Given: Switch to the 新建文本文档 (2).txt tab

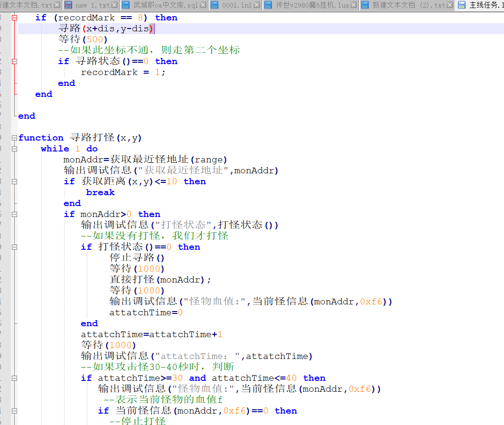Looking at the screenshot, I should (408, 5).
